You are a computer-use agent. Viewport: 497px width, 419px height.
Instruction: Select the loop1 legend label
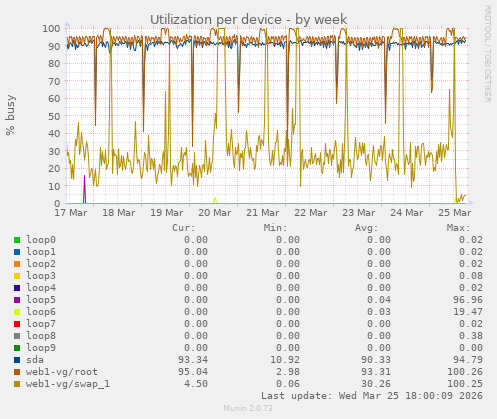pos(41,252)
